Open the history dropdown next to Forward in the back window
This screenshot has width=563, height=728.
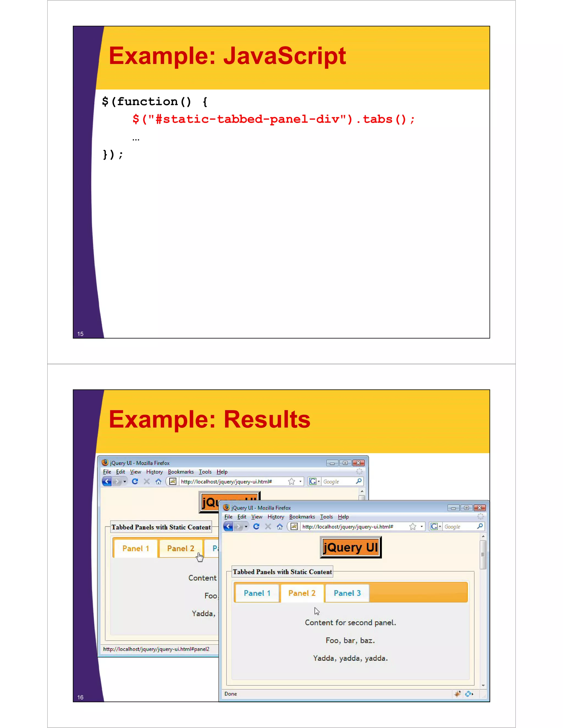[x=125, y=482]
